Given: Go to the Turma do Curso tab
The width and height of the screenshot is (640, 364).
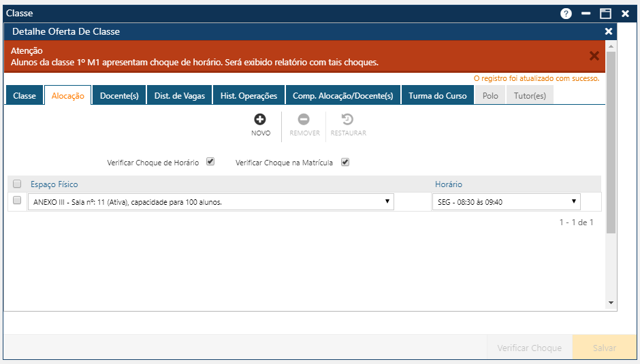Looking at the screenshot, I should 437,96.
